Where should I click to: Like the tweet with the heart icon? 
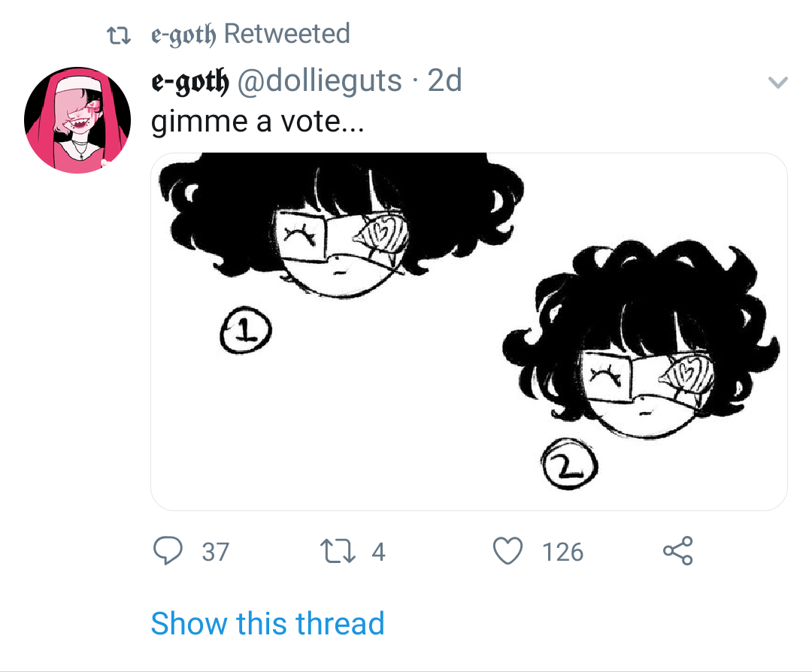507,552
